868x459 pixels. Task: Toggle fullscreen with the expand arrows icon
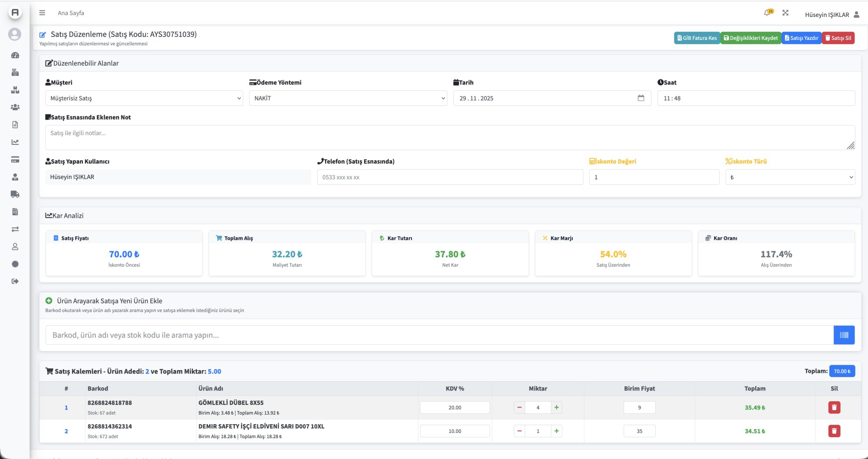[786, 13]
